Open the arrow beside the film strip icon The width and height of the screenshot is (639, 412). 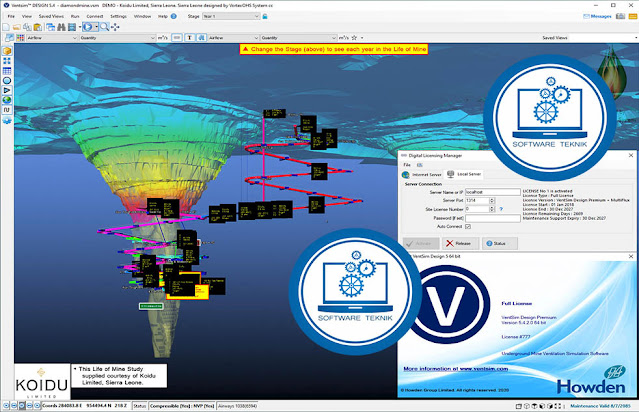tap(79, 27)
